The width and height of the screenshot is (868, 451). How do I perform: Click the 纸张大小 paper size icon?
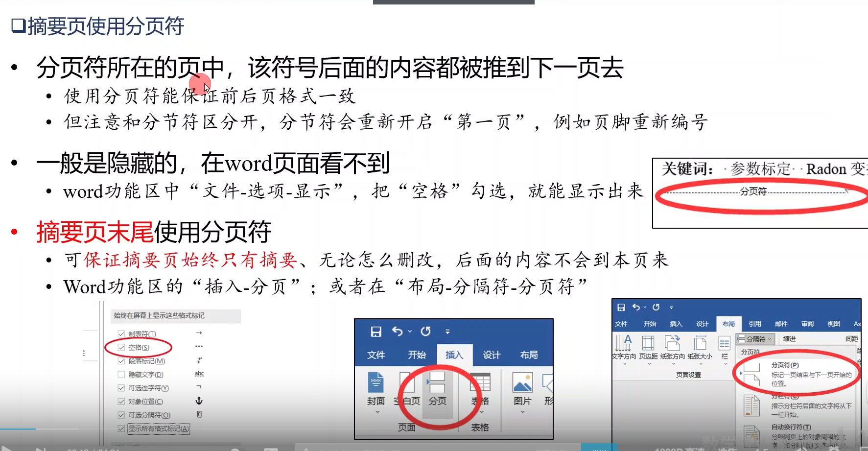(x=700, y=343)
